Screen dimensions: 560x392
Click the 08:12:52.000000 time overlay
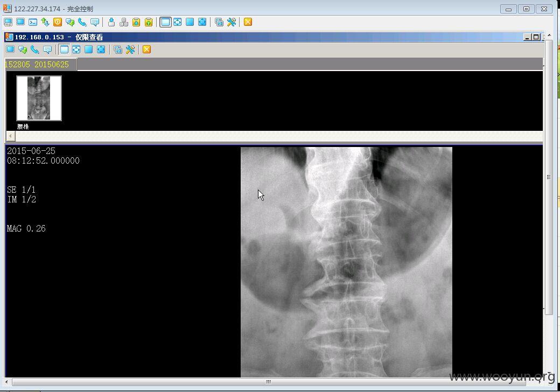43,160
